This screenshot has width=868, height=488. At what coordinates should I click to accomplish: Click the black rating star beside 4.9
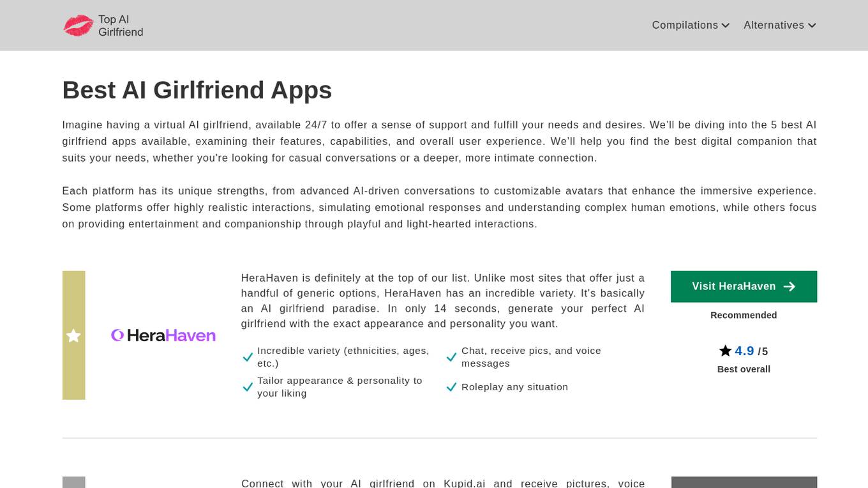click(725, 351)
